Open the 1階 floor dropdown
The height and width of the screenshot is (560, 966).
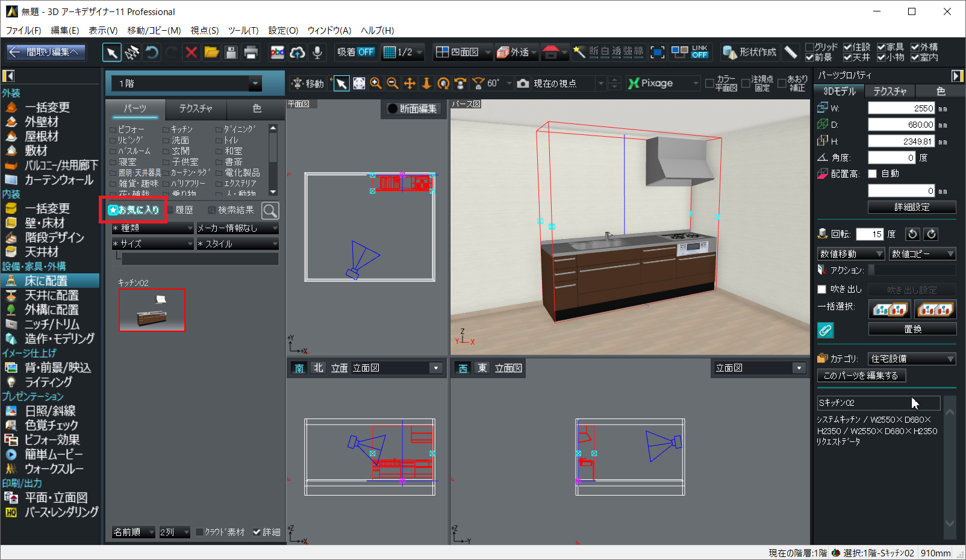point(255,84)
